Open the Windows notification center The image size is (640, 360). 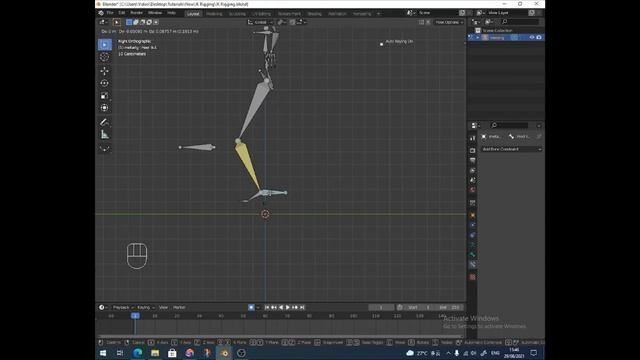point(533,353)
